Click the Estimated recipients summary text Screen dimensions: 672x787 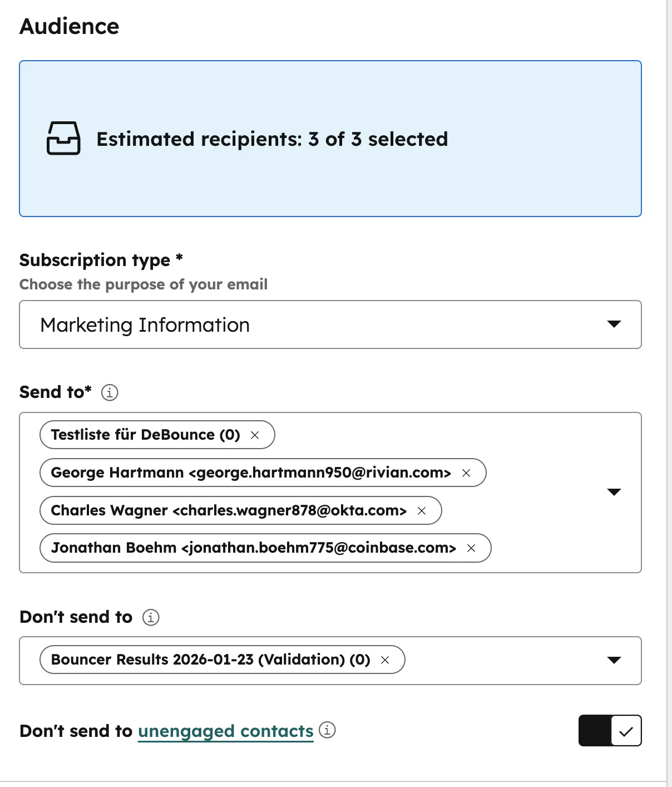(x=272, y=139)
